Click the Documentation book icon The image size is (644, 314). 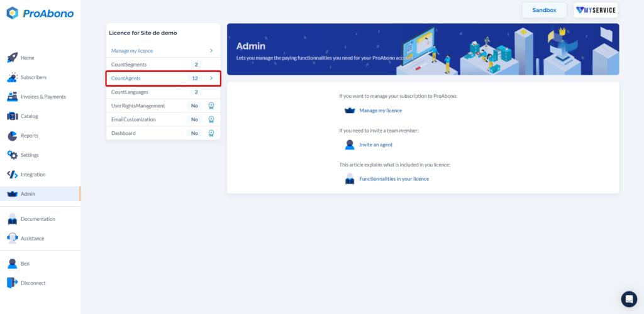coord(13,219)
